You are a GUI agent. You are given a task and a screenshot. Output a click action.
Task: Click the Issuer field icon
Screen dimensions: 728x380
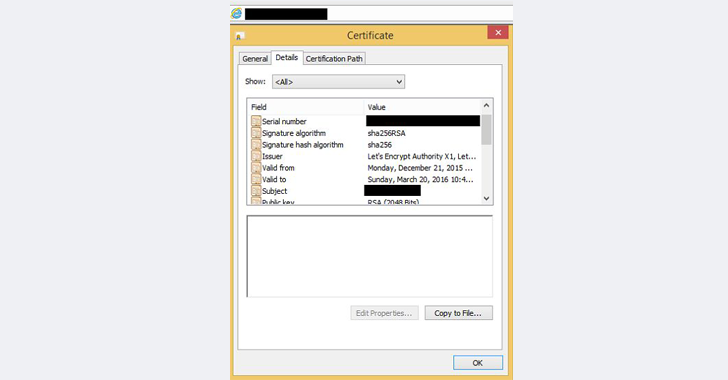256,156
